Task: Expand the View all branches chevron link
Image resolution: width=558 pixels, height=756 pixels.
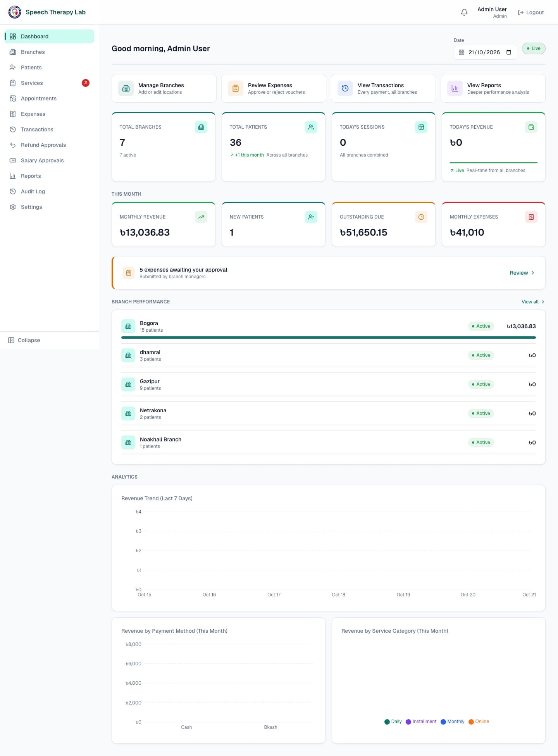Action: tap(533, 302)
